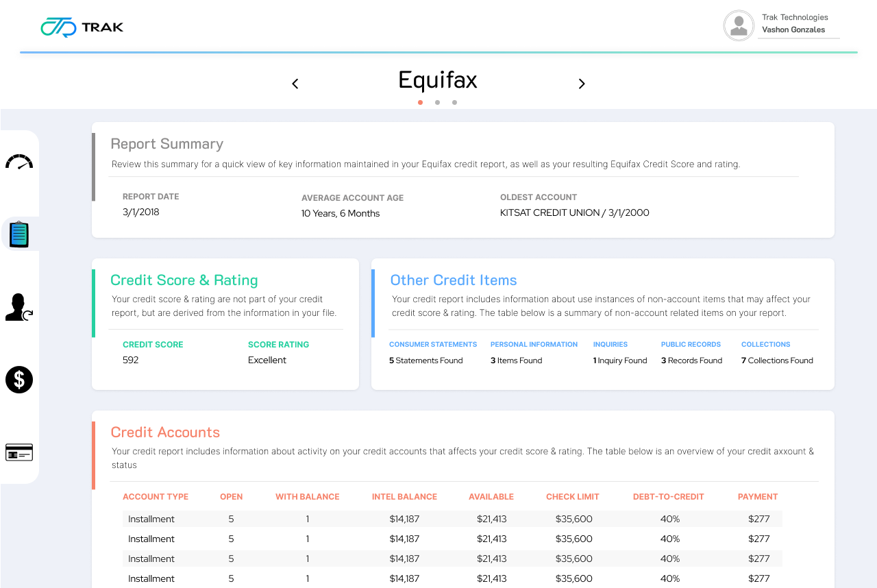This screenshot has width=877, height=588.
Task: Click the Excellent score rating
Action: tap(267, 360)
